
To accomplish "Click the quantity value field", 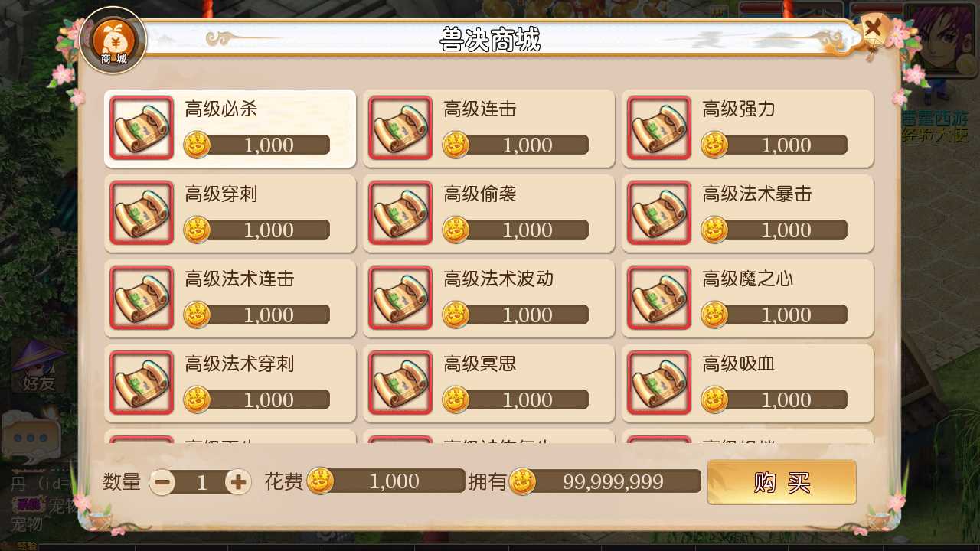I will (201, 481).
